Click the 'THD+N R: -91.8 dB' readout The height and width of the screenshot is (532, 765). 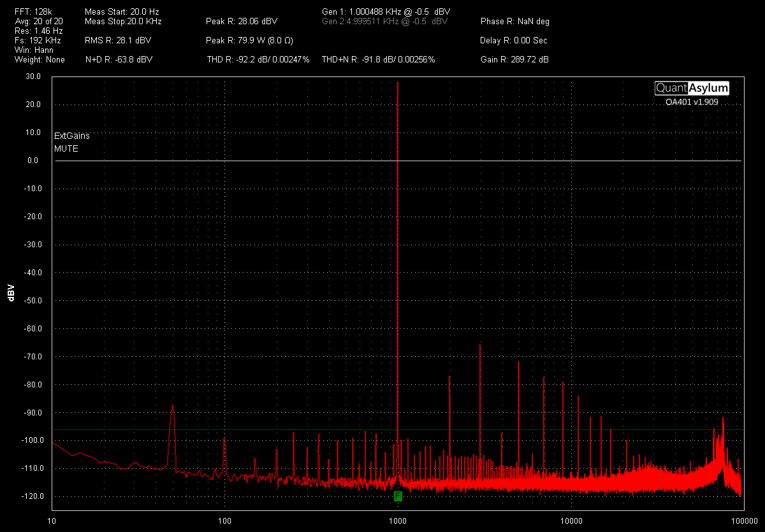(x=379, y=59)
